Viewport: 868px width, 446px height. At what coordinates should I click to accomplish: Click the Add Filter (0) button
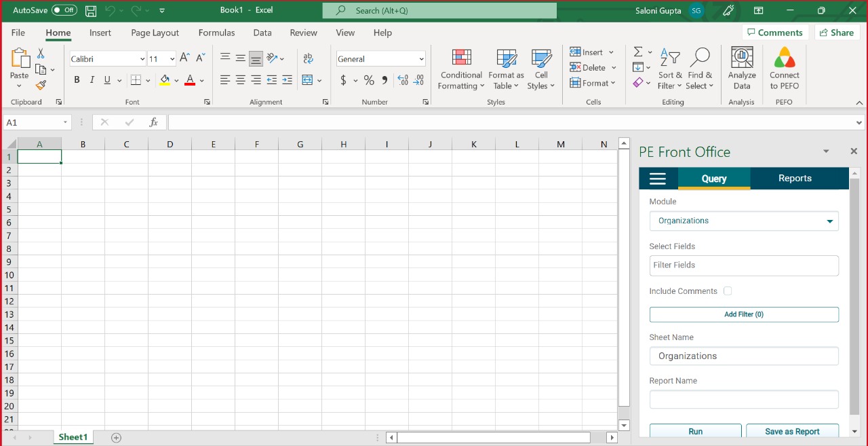coord(744,314)
